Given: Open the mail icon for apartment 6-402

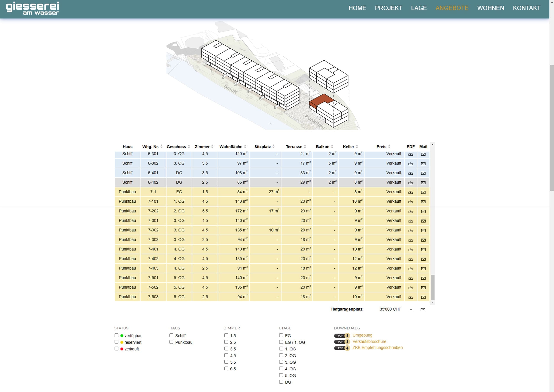Looking at the screenshot, I should pyautogui.click(x=423, y=183).
